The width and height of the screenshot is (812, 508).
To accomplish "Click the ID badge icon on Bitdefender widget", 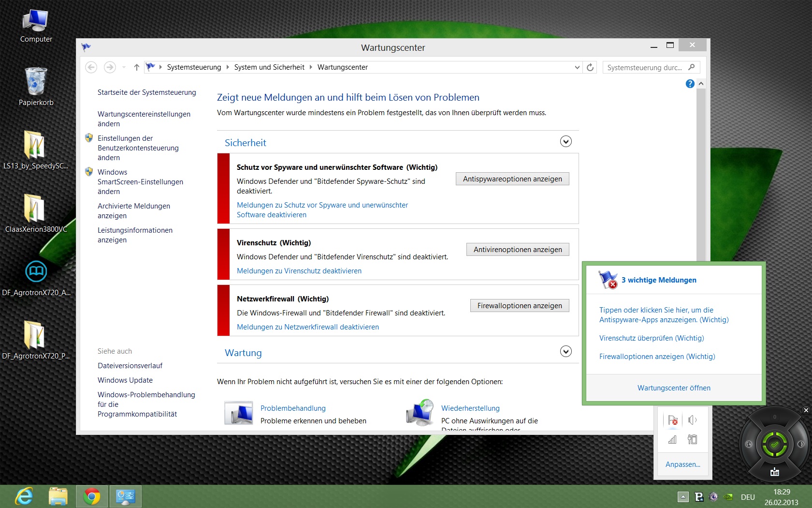I will click(775, 472).
